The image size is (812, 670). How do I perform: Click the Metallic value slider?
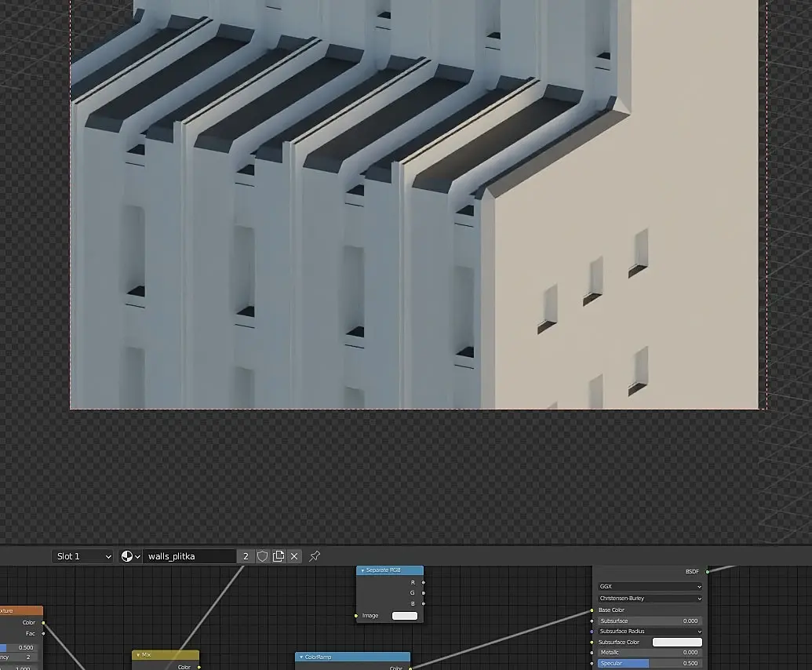pos(650,653)
